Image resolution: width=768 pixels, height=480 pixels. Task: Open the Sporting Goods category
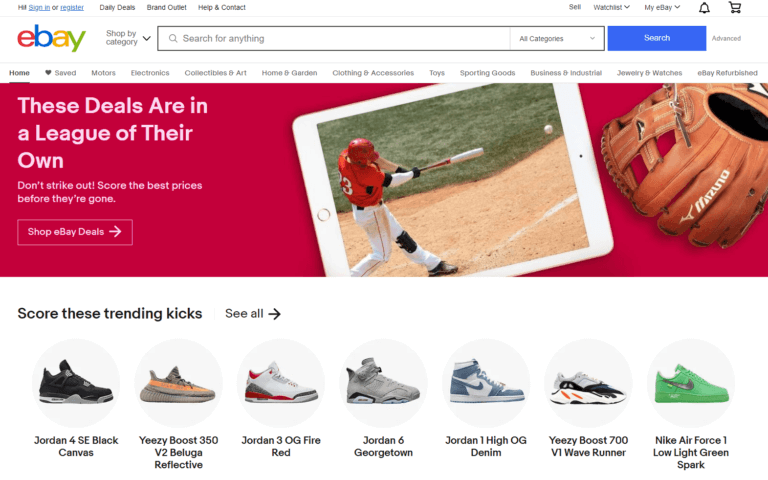coord(487,73)
